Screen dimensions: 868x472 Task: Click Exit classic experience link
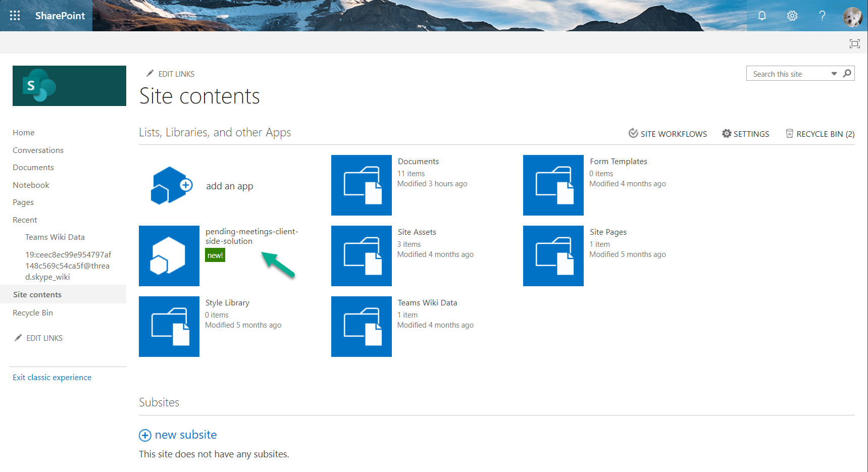tap(52, 378)
